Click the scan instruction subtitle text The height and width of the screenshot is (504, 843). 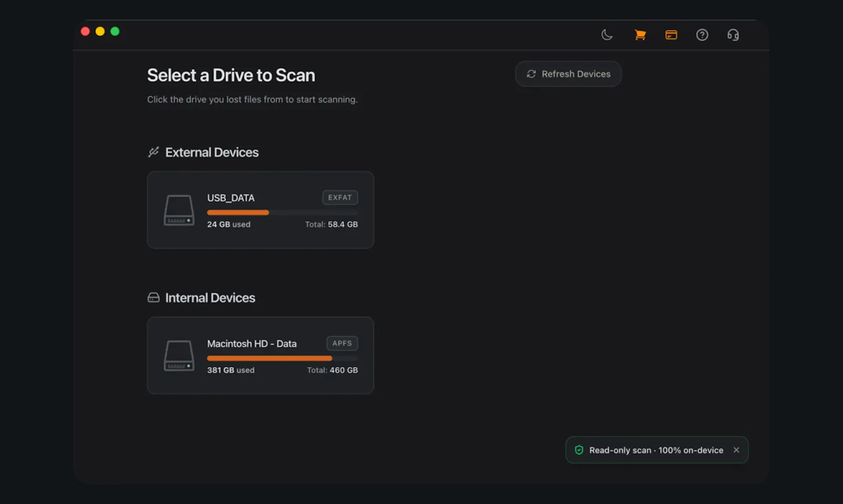tap(252, 100)
